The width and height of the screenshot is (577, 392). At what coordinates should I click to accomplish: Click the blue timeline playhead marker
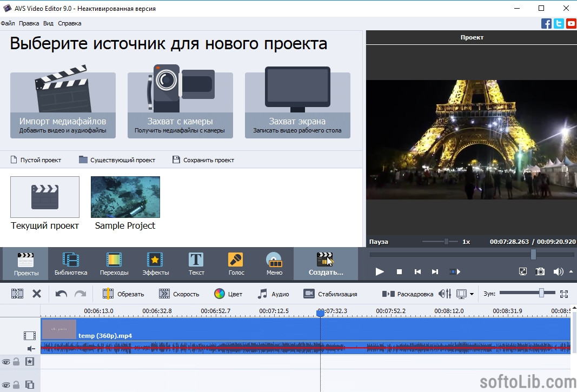[x=320, y=313]
